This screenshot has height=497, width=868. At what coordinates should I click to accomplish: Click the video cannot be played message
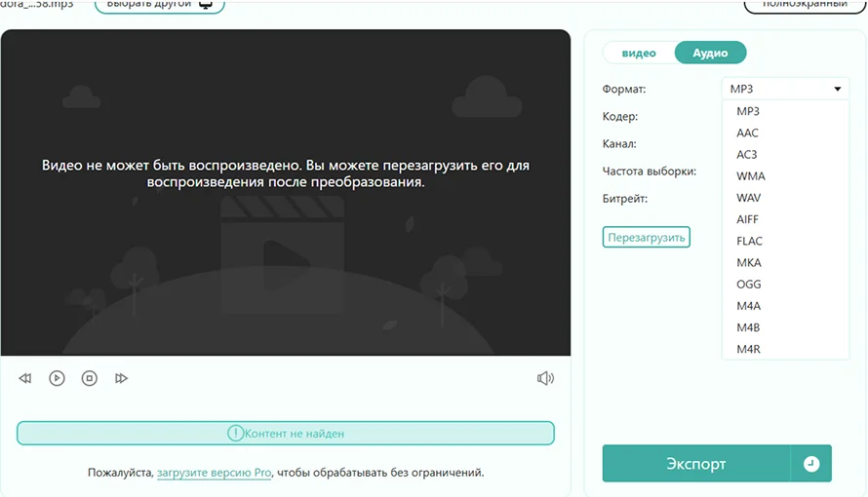point(286,173)
